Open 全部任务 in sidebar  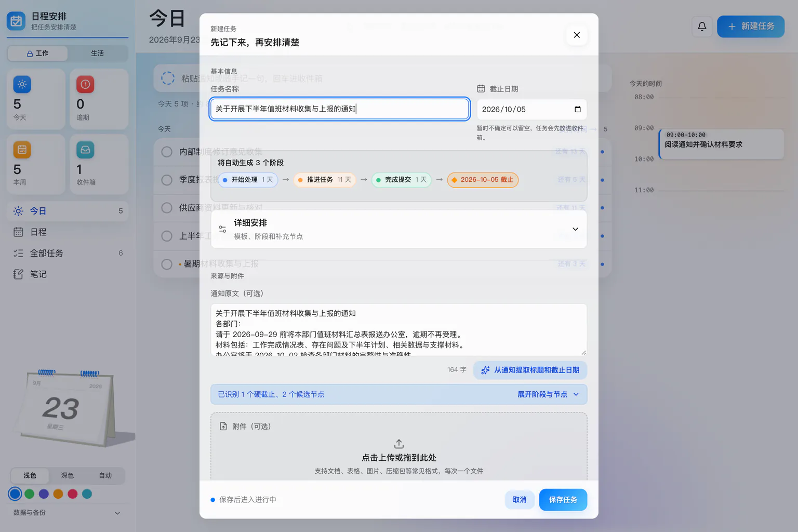click(x=68, y=253)
